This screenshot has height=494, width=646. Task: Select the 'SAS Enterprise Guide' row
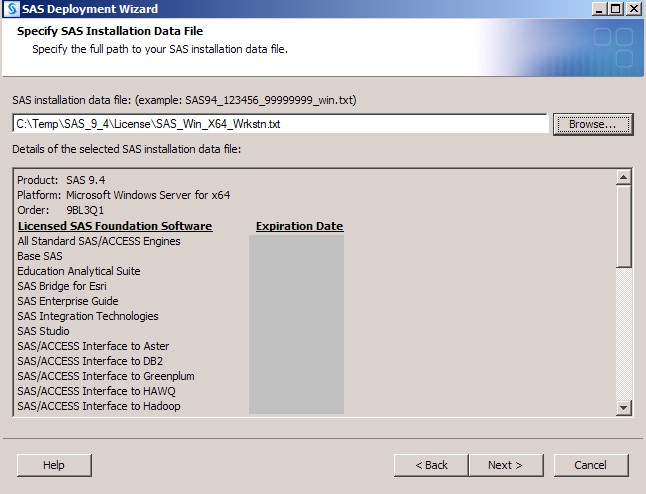68,301
